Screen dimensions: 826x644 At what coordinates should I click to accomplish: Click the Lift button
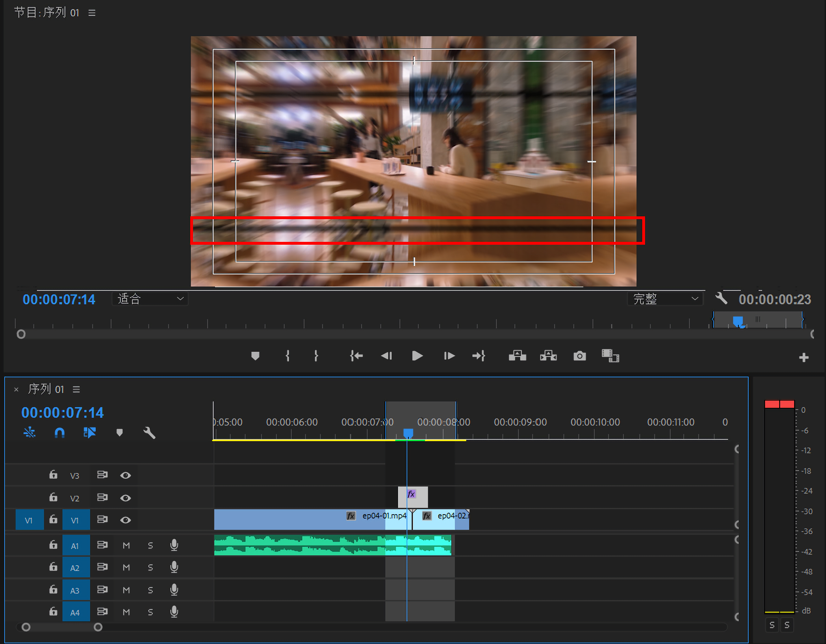pos(517,356)
